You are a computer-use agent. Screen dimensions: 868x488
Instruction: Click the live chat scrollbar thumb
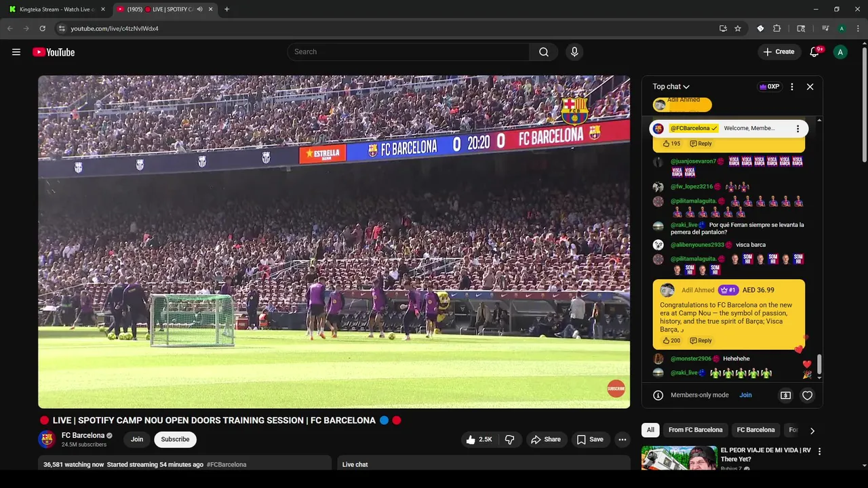[819, 364]
